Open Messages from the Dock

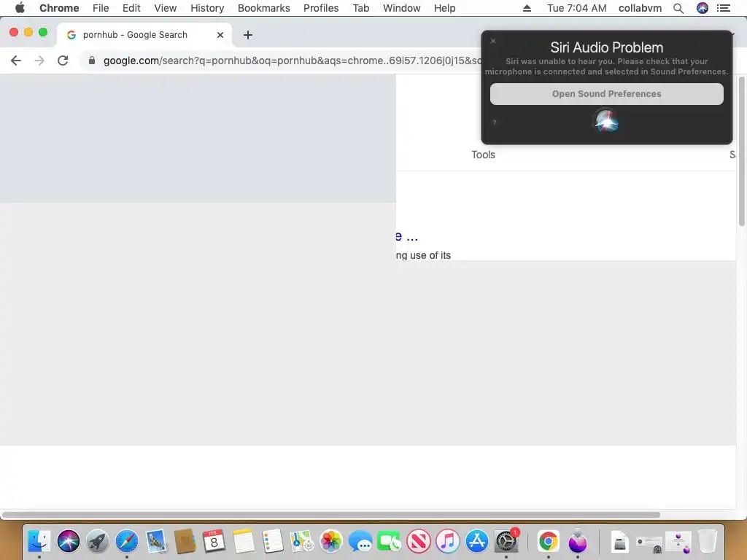360,541
